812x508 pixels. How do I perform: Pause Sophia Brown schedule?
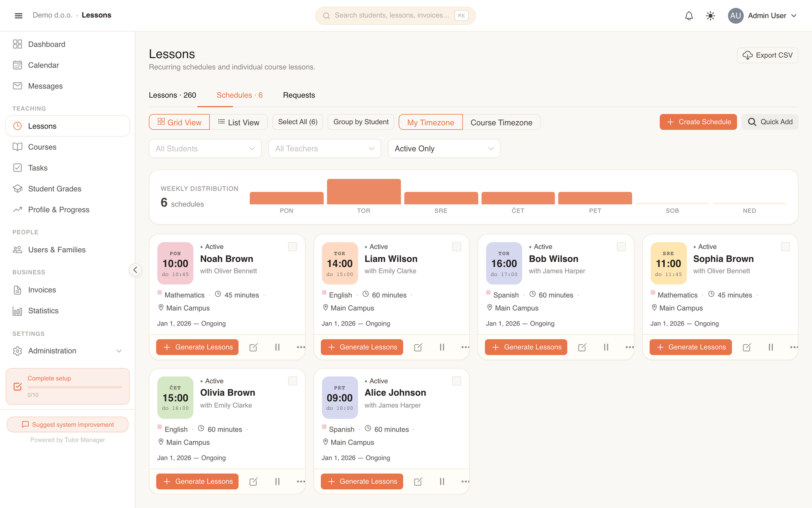click(x=771, y=347)
